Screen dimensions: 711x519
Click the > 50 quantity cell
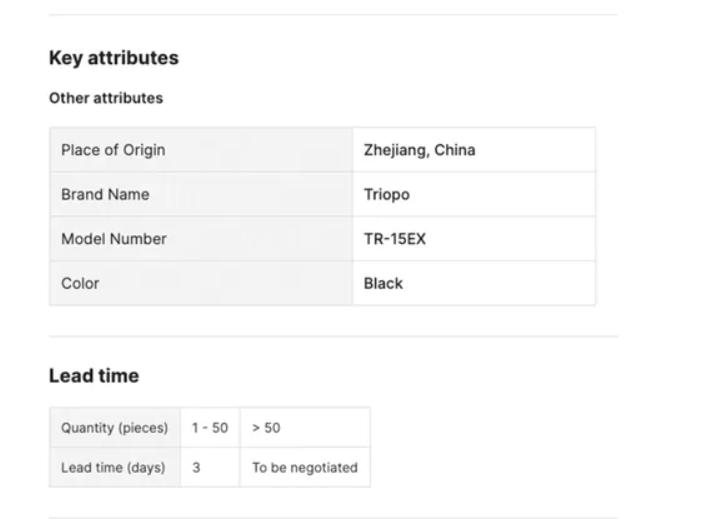coord(266,428)
